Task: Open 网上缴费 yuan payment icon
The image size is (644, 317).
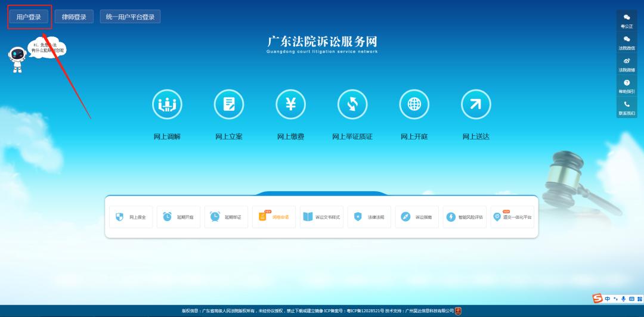Action: click(290, 104)
